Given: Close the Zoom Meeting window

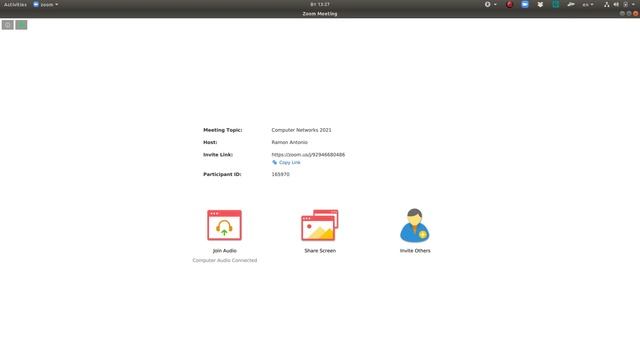Looking at the screenshot, I should (636, 13).
